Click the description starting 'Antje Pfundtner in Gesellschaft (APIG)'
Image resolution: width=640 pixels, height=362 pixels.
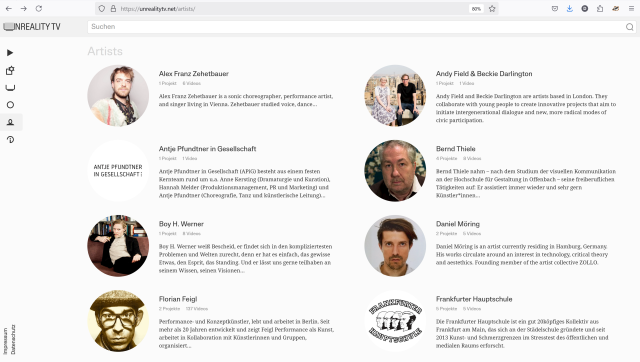tap(244, 183)
